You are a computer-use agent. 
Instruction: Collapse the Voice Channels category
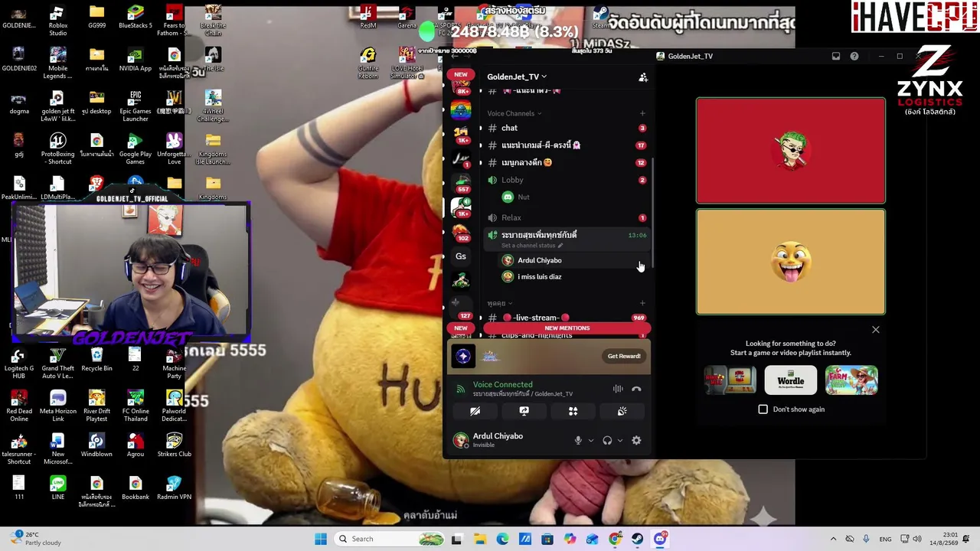(x=514, y=113)
